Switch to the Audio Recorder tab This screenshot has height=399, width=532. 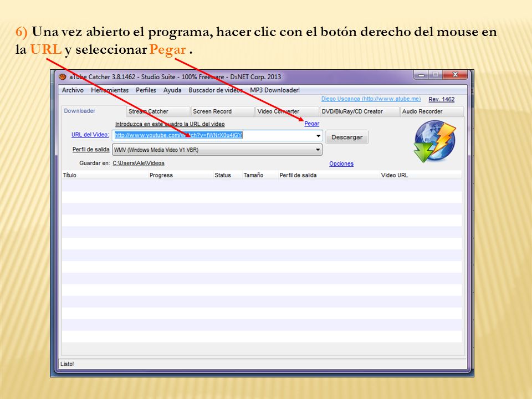[432, 111]
